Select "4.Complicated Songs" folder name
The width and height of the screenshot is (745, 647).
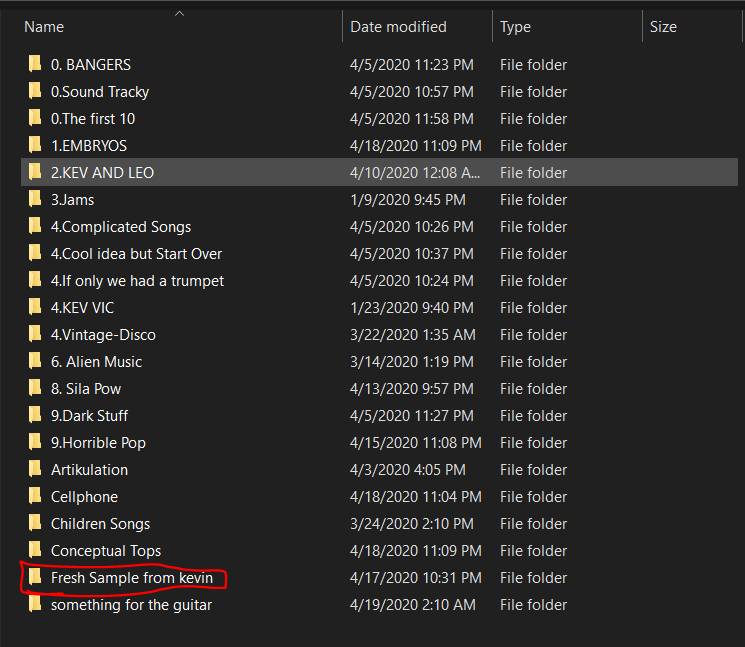[x=121, y=227]
